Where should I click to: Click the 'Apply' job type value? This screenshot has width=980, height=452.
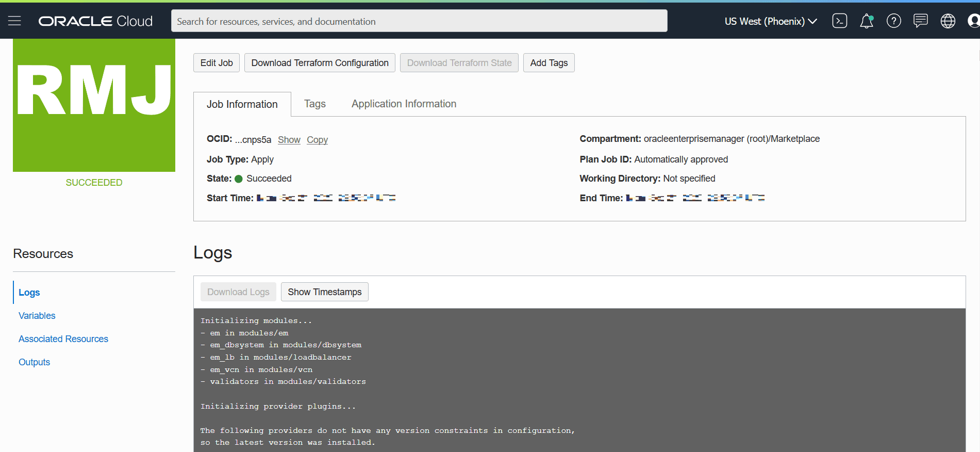click(x=262, y=159)
